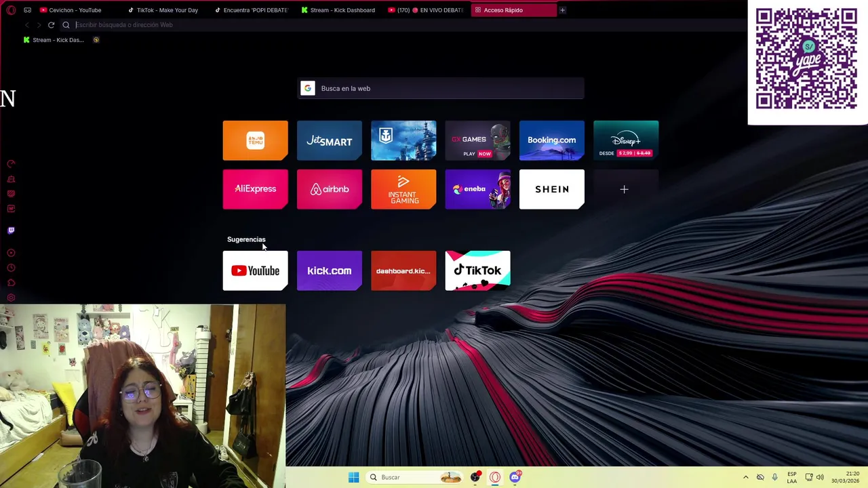
Task: Open a new tab with plus button
Action: coord(562,10)
